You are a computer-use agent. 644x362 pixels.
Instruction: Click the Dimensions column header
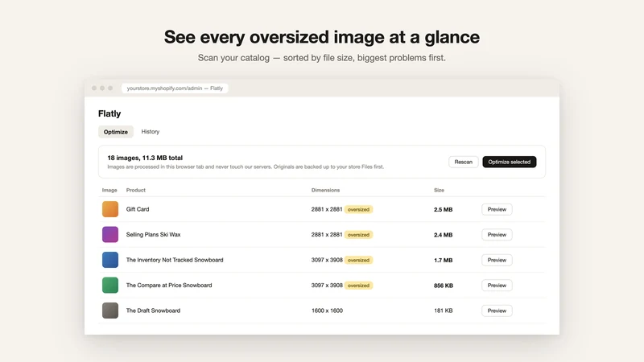[325, 190]
